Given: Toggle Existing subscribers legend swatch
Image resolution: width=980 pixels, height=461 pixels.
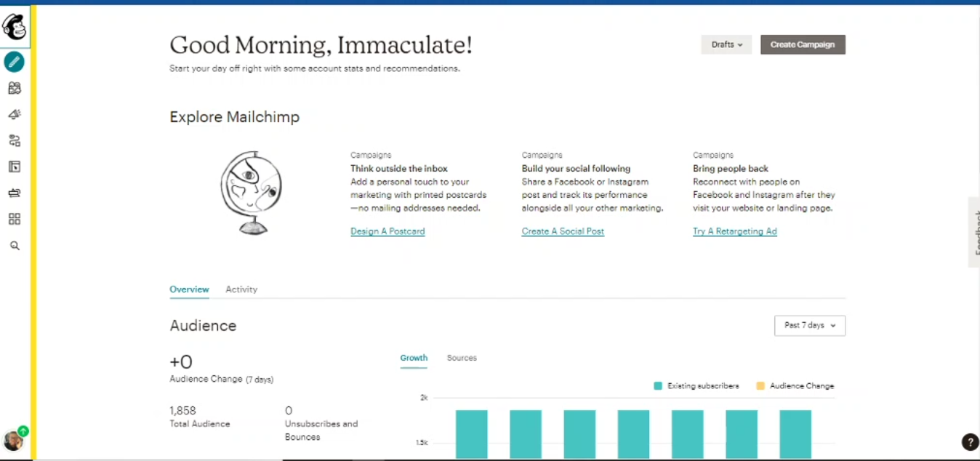Looking at the screenshot, I should coord(658,386).
